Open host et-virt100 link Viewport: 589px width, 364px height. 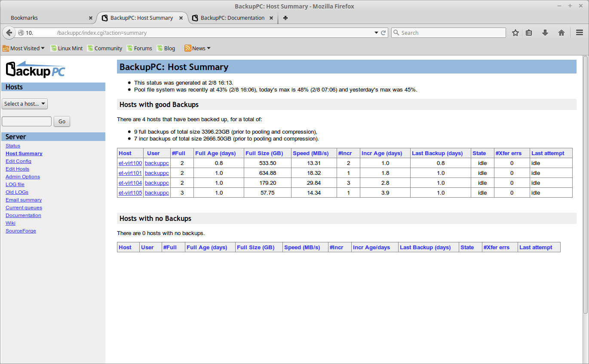click(x=130, y=163)
